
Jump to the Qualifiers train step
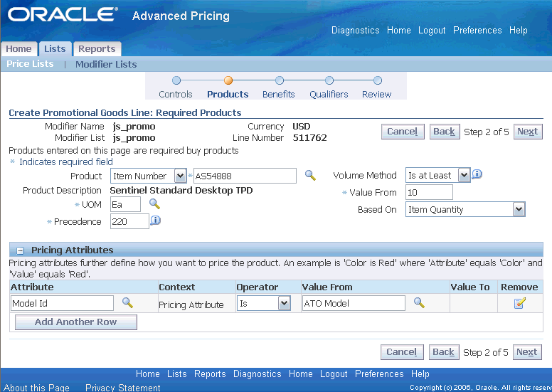click(329, 95)
